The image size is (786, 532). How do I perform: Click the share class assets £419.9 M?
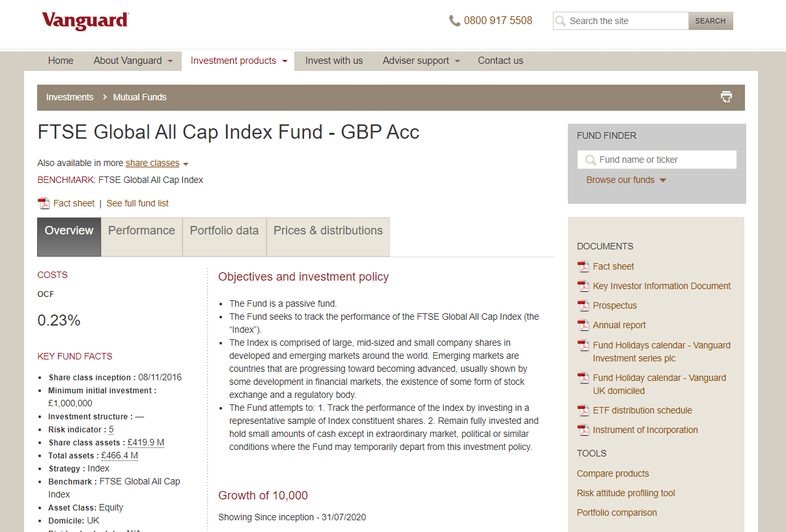(146, 443)
